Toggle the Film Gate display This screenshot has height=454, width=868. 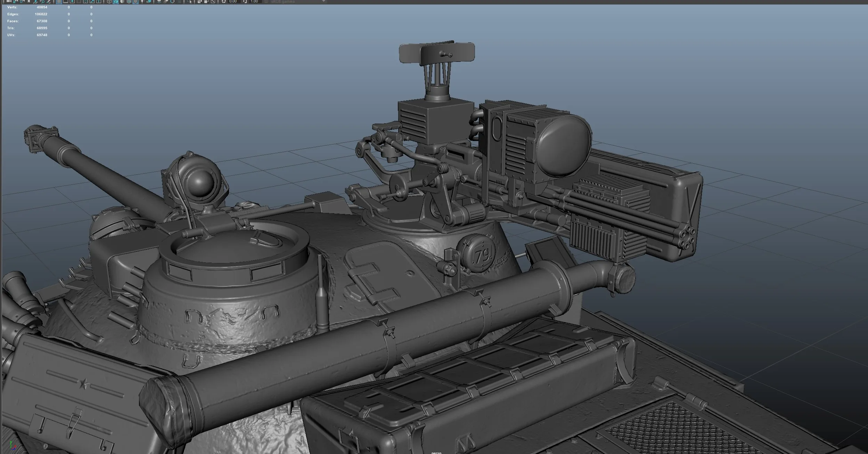coord(65,1)
